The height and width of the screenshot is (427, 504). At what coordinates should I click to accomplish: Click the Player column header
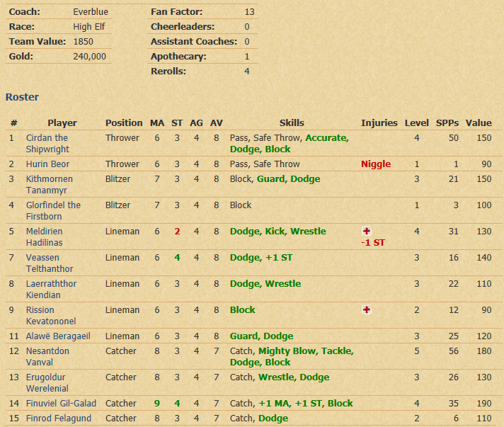pyautogui.click(x=62, y=123)
